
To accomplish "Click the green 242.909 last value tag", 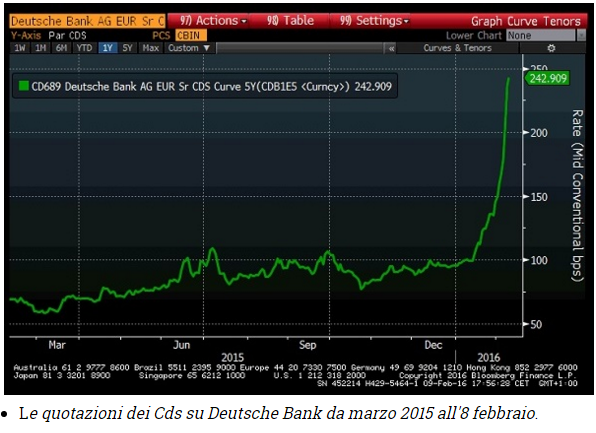I will click(x=547, y=78).
